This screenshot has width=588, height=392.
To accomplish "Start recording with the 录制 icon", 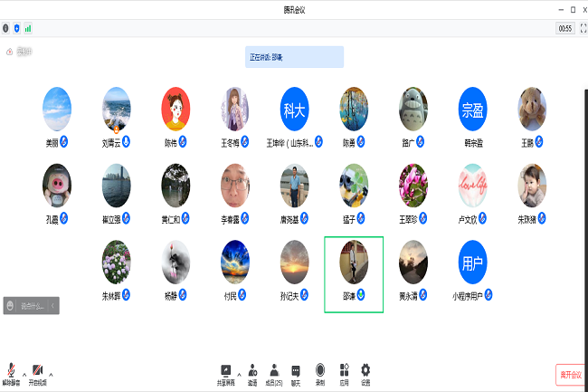I will click(320, 372).
